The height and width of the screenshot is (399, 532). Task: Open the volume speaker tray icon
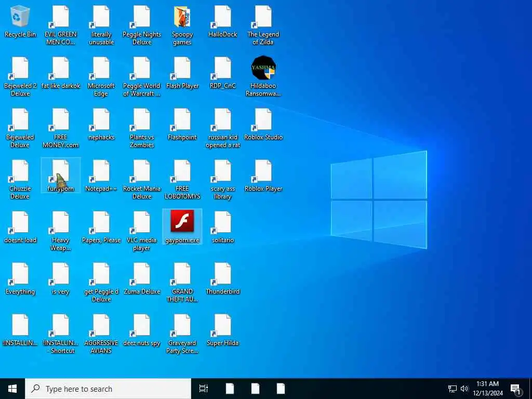pos(464,389)
